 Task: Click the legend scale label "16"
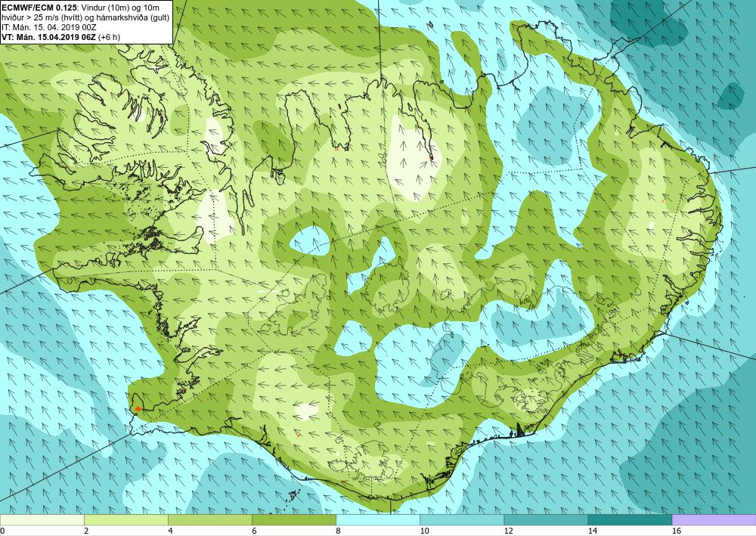click(677, 531)
